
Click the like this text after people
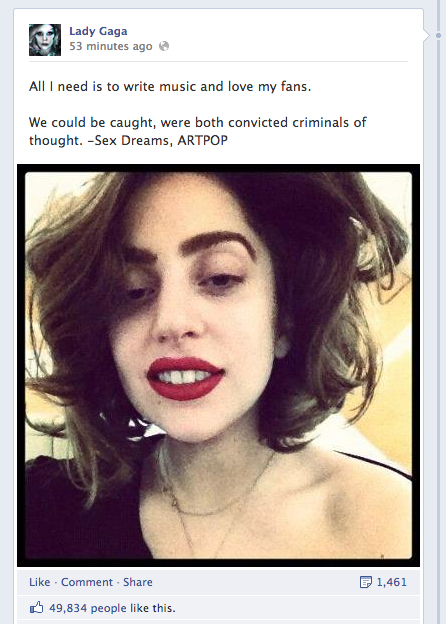point(153,608)
